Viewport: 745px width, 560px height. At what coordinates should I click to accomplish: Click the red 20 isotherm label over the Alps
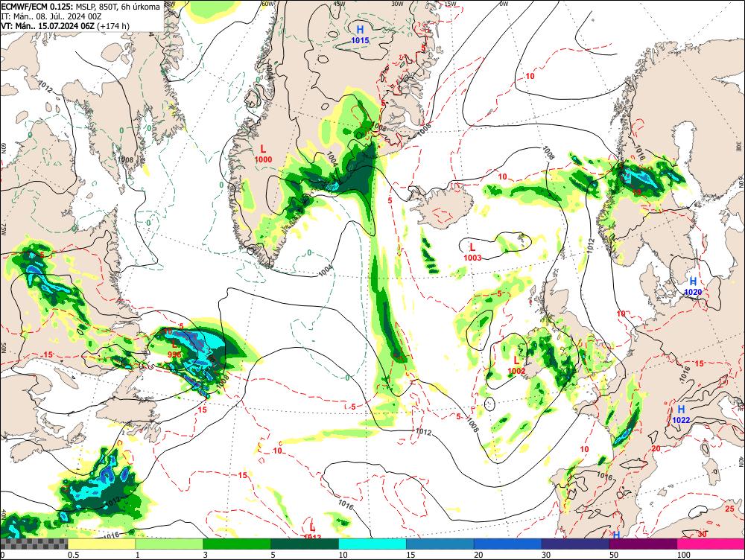(656, 448)
